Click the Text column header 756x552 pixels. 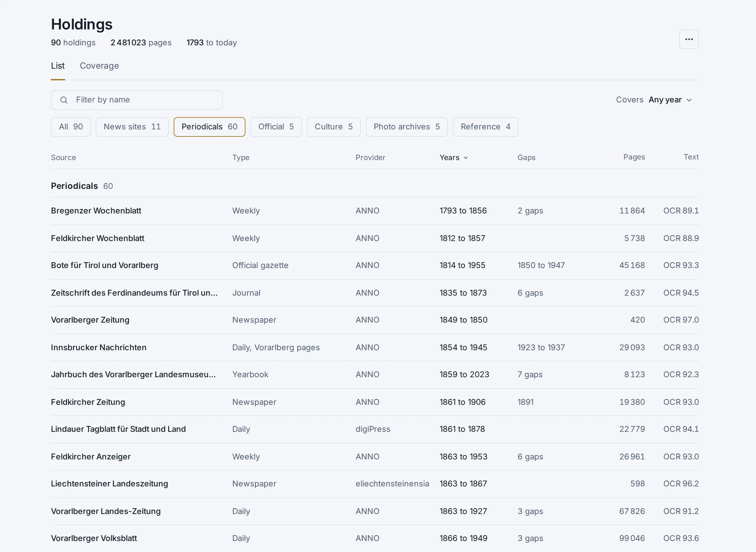click(691, 157)
